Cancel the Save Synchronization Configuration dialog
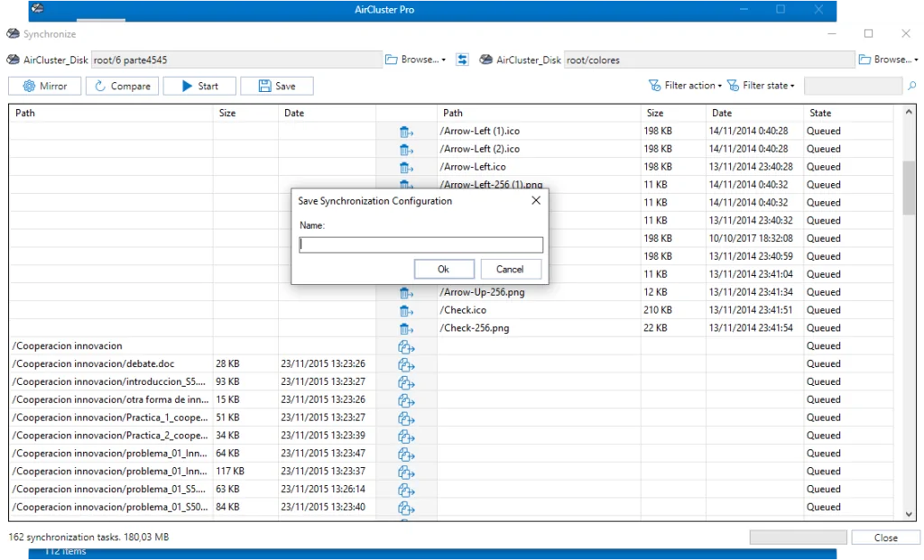924x560 pixels. (x=510, y=269)
